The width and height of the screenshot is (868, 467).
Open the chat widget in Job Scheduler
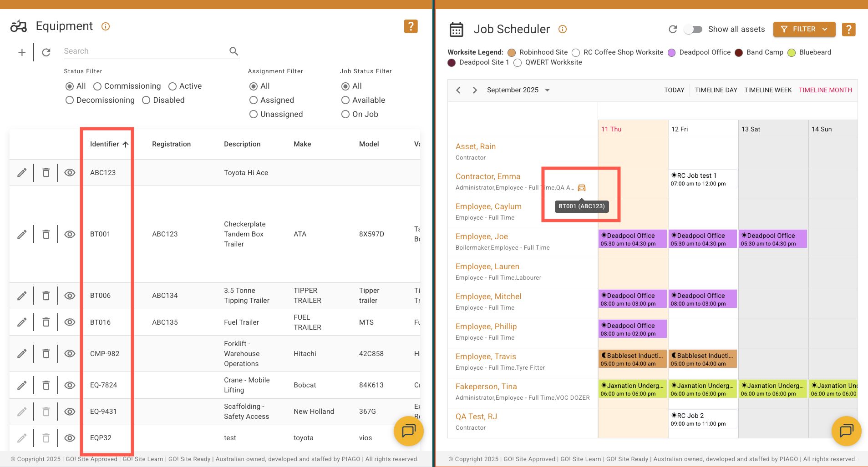point(846,430)
